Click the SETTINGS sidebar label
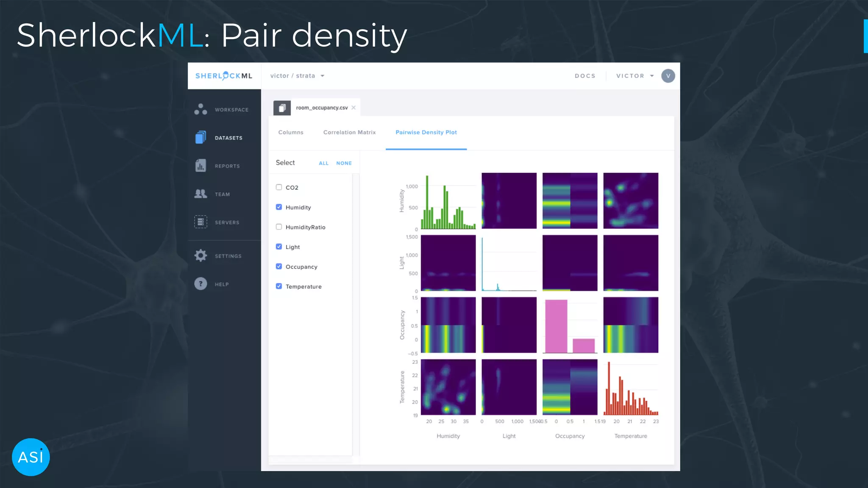This screenshot has height=488, width=868. 228,256
